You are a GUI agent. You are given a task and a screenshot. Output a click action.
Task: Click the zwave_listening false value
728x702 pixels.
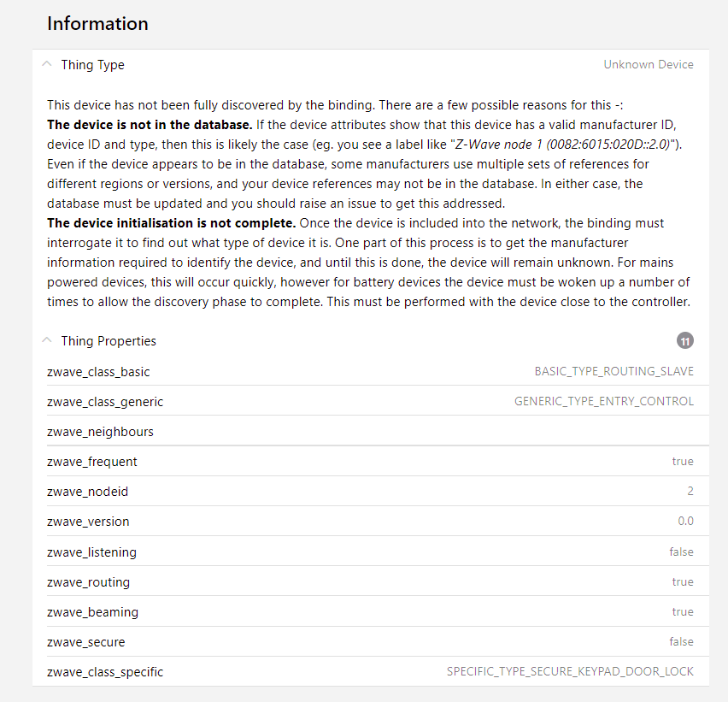click(681, 552)
